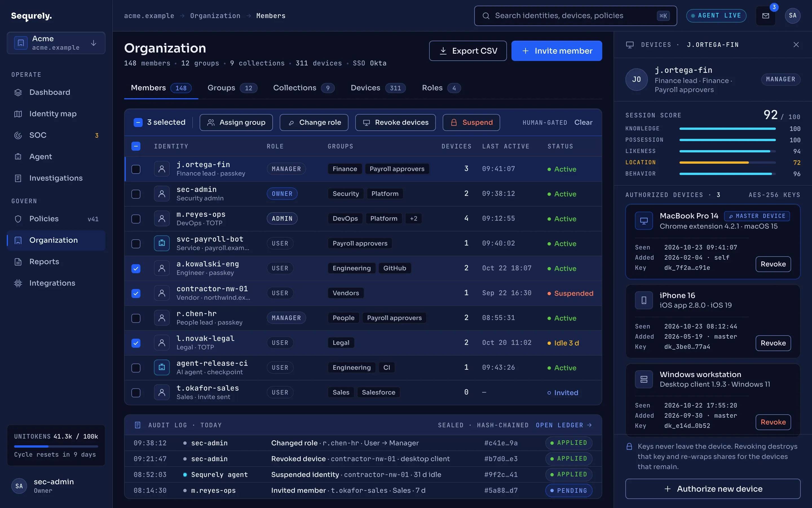Open Investigations sidebar icon
This screenshot has height=508, width=812.
click(x=18, y=178)
